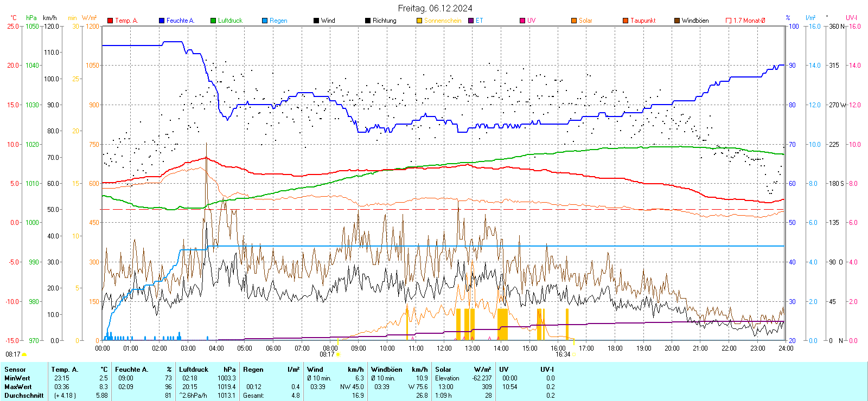Click the purple ET legend marker
868x401 pixels.
(x=471, y=21)
